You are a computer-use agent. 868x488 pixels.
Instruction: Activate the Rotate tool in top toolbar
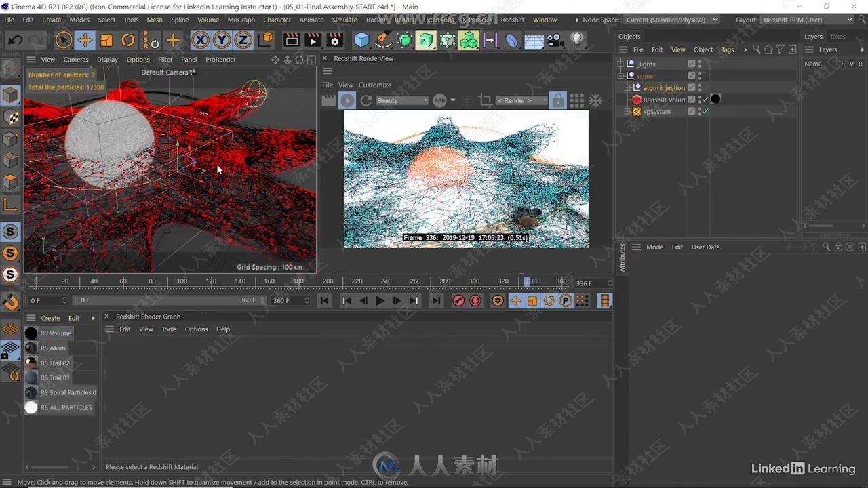tap(127, 41)
